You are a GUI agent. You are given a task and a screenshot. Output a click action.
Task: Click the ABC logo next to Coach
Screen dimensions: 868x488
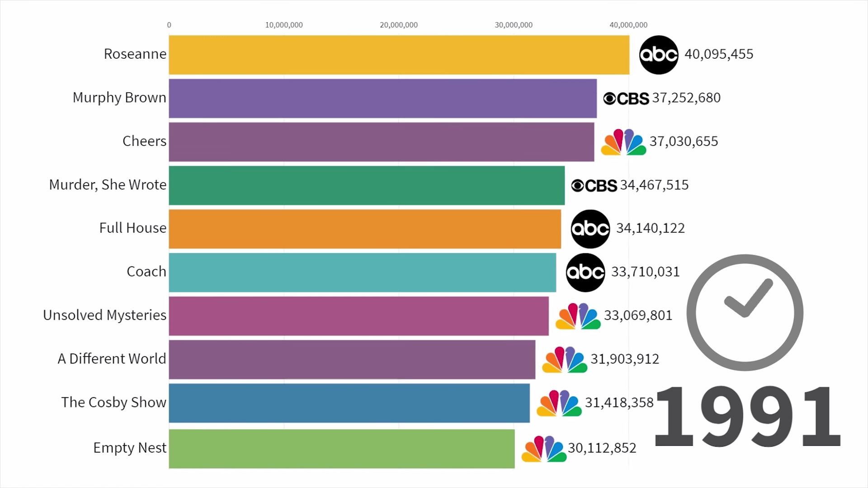click(585, 272)
